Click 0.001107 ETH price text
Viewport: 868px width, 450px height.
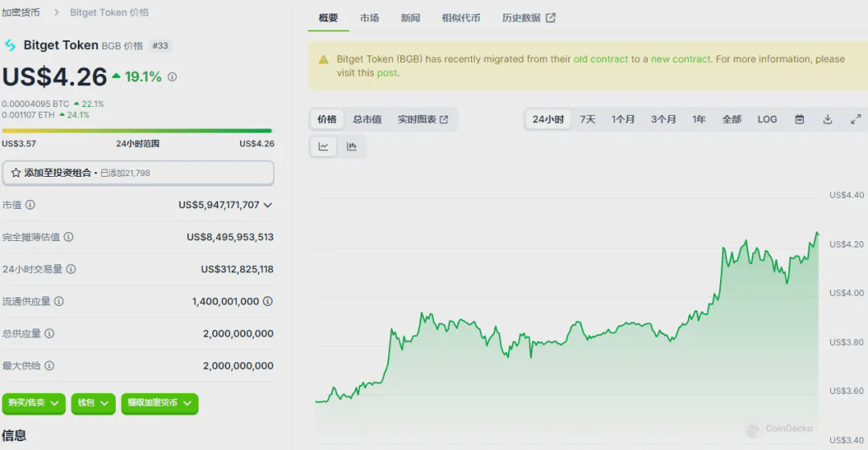pos(28,115)
